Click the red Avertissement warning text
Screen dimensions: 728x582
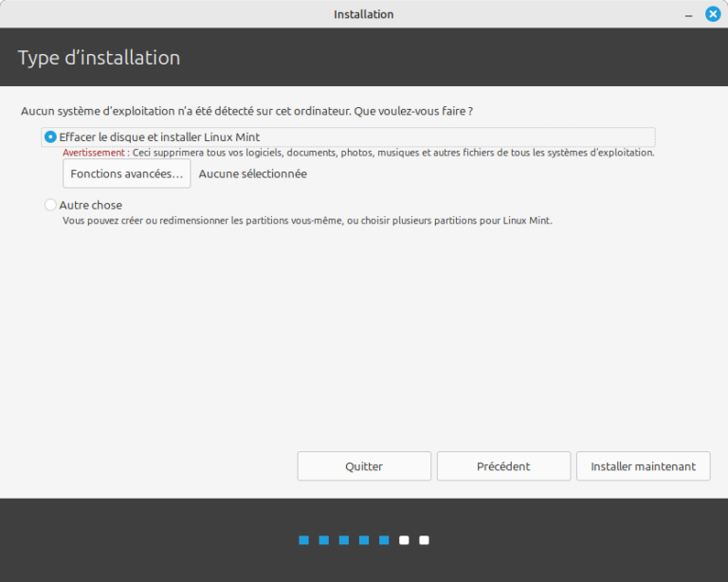pyautogui.click(x=95, y=153)
